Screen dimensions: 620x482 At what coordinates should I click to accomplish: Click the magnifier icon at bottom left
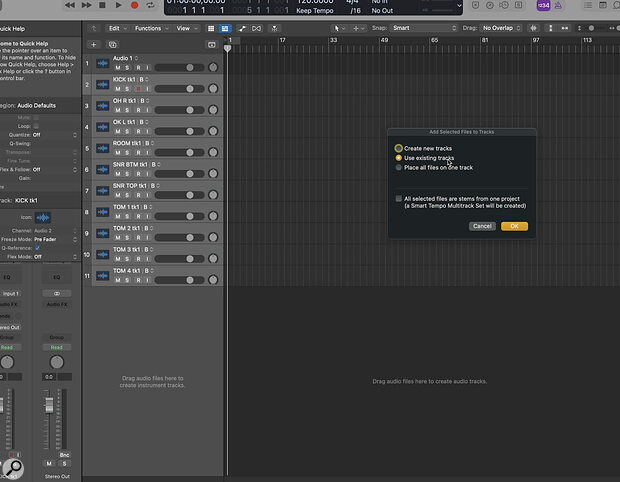(13, 468)
